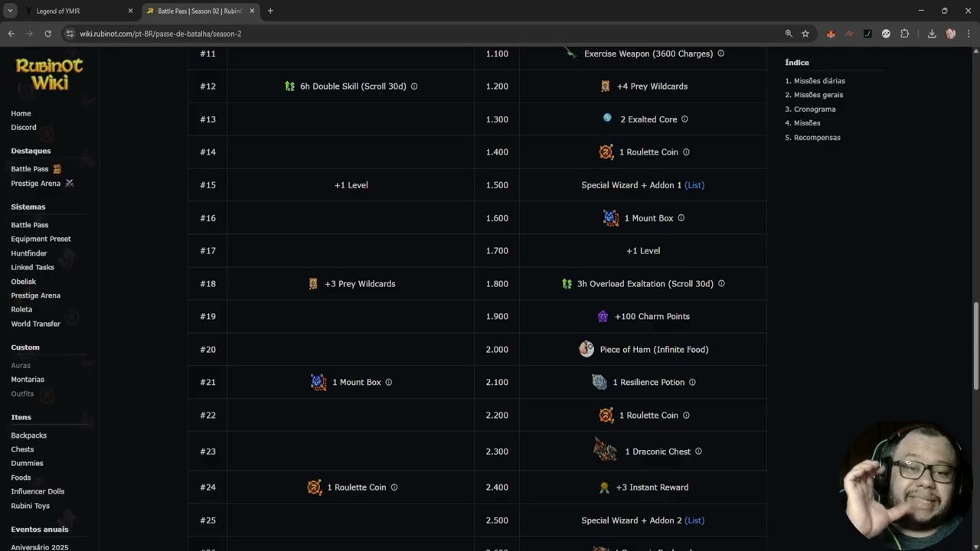Click the Resilience Potion icon
The height and width of the screenshot is (551, 980).
(x=599, y=382)
